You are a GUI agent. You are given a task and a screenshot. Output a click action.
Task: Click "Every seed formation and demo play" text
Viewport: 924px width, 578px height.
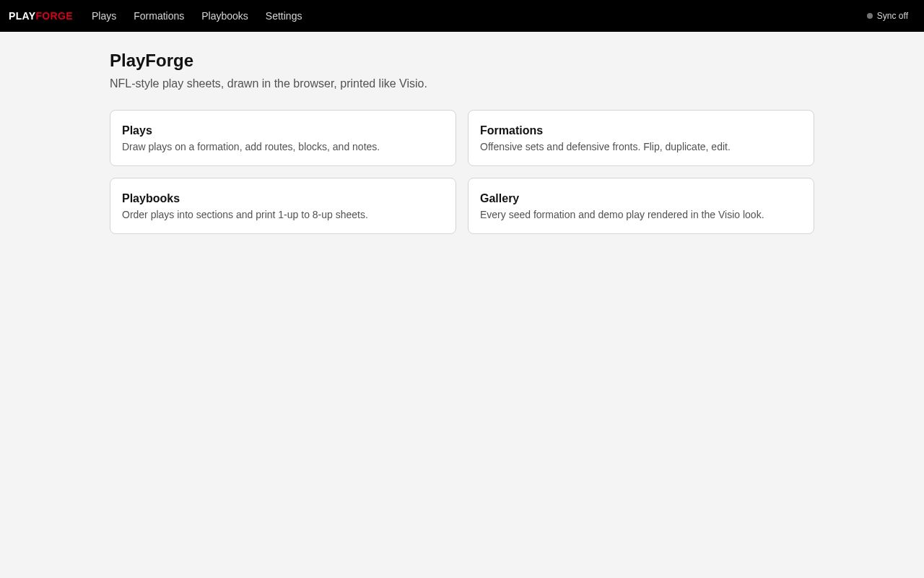[x=622, y=215]
